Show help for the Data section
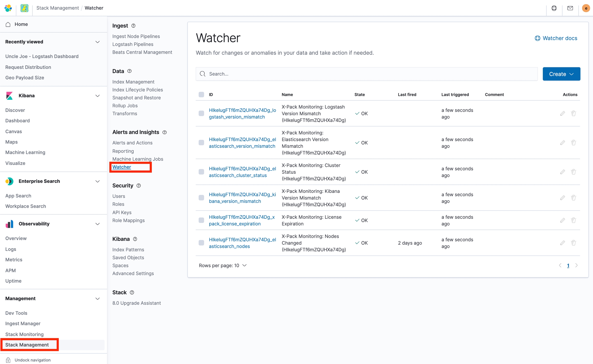 tap(129, 71)
